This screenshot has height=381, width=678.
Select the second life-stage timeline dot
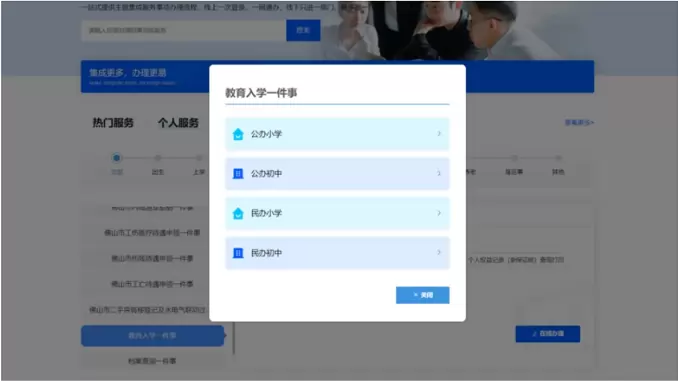coord(158,158)
